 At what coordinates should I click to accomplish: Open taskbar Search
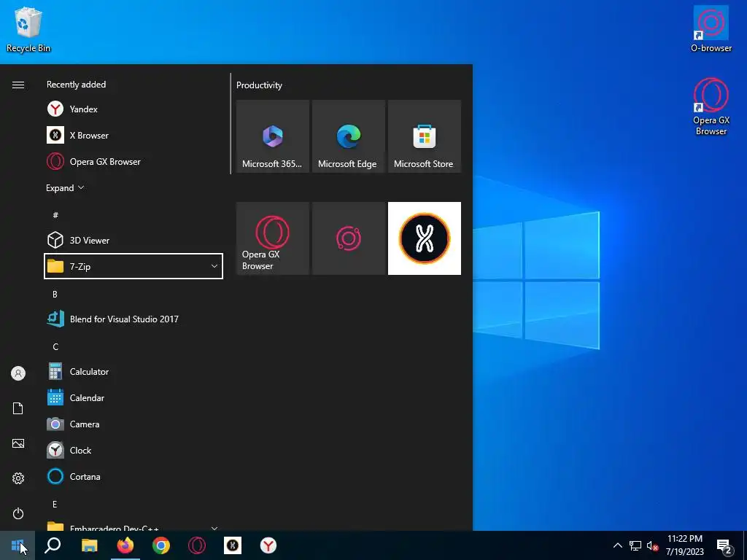(x=53, y=545)
